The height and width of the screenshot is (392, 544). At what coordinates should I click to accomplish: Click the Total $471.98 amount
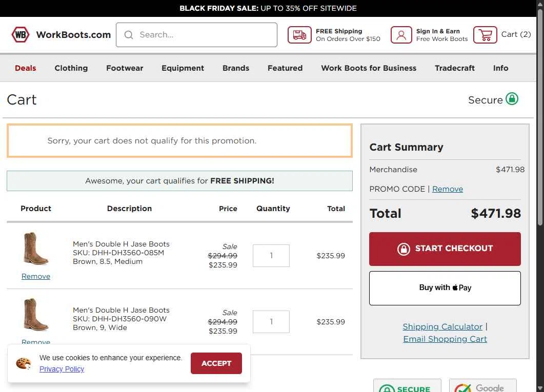(496, 214)
